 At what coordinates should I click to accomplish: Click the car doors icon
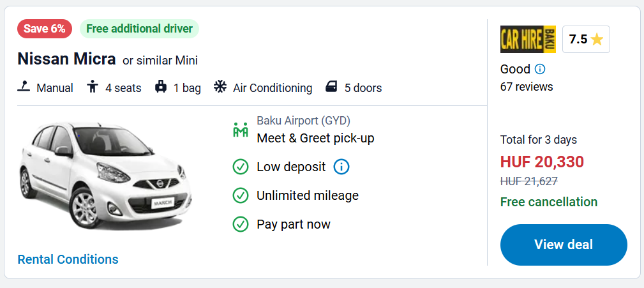click(331, 87)
